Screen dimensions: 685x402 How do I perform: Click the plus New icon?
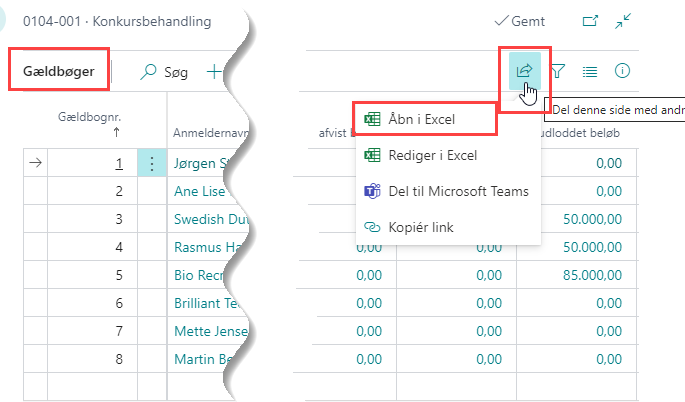pyautogui.click(x=213, y=72)
